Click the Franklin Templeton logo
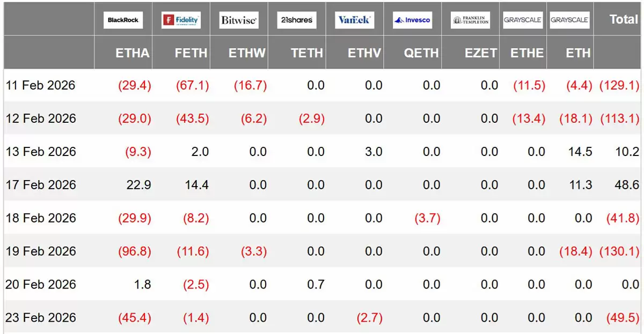 (470, 20)
